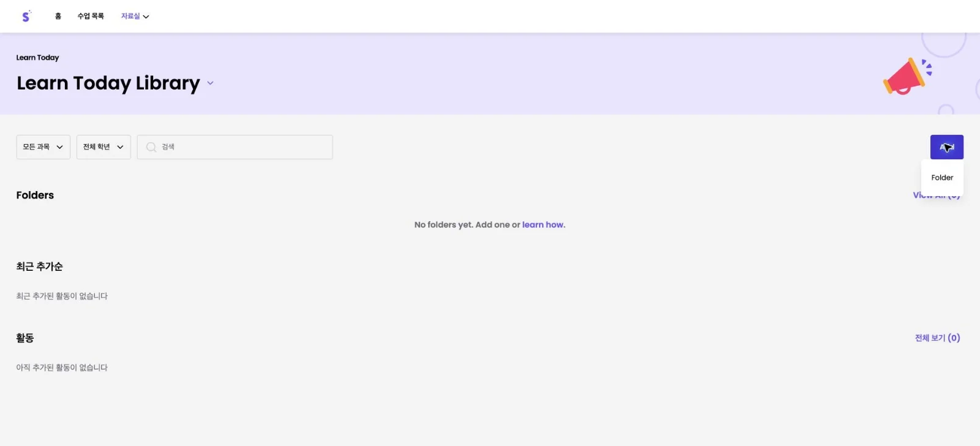Image resolution: width=980 pixels, height=446 pixels.
Task: Click the purple Add button
Action: pos(947,147)
